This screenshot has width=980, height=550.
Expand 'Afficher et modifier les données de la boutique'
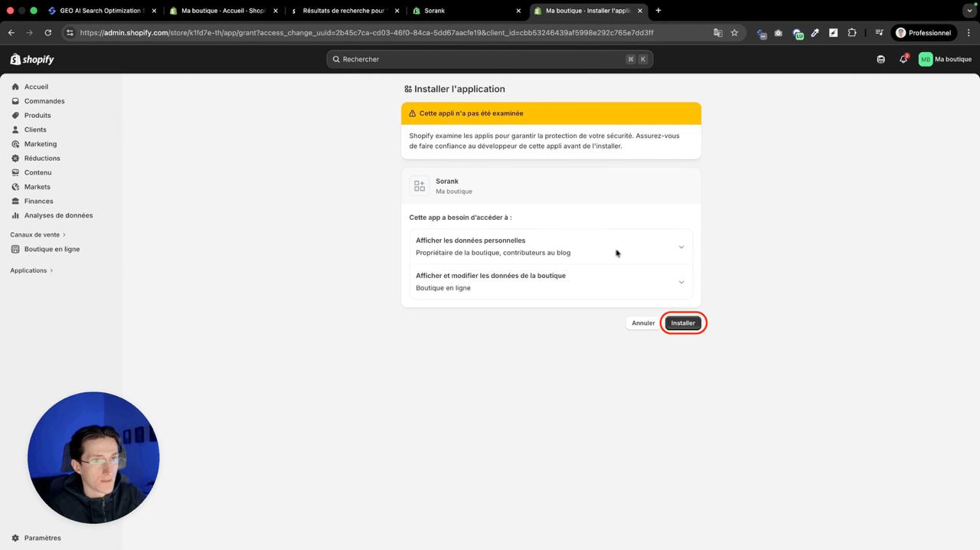[681, 281]
